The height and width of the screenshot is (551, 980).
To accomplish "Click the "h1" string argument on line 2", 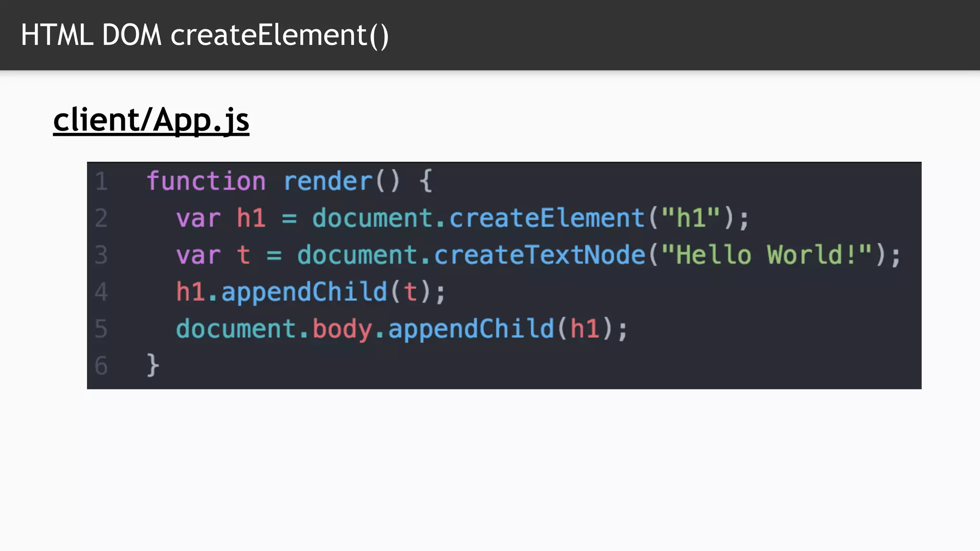I will click(691, 218).
